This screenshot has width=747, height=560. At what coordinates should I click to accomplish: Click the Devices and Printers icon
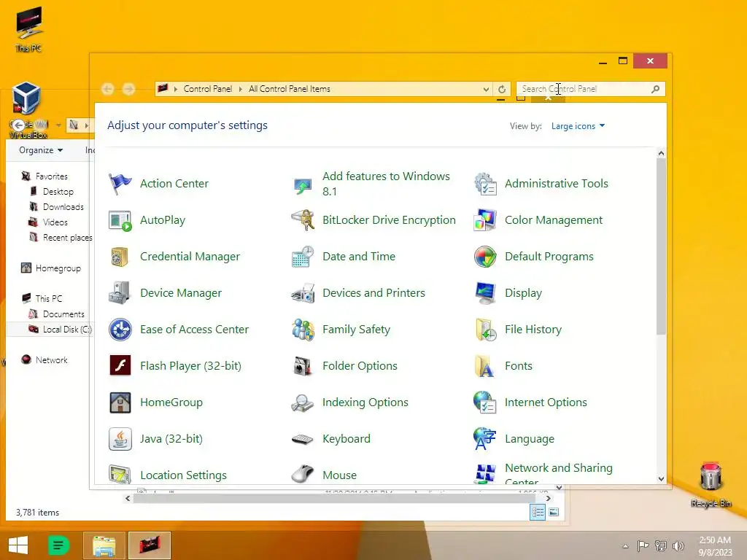tap(303, 293)
